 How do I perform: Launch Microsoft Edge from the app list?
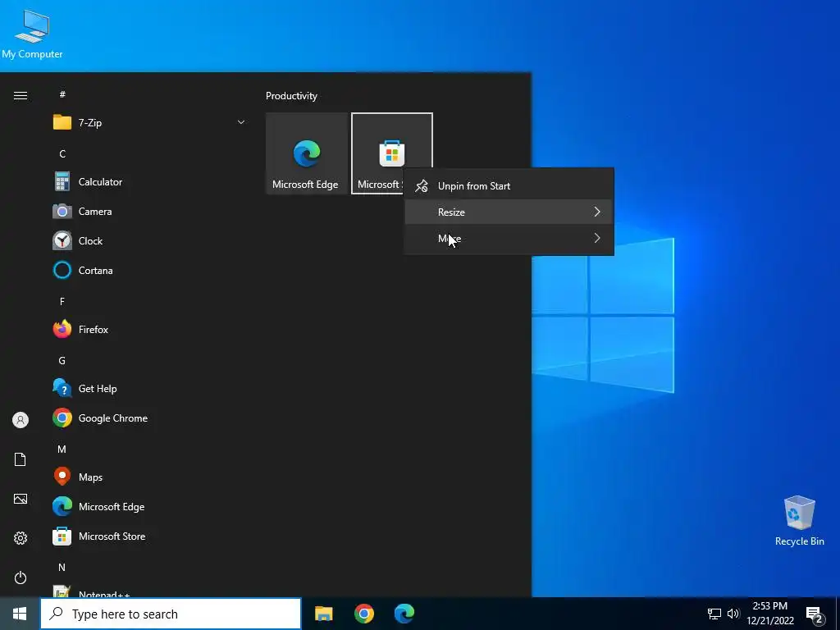[x=150, y=506]
